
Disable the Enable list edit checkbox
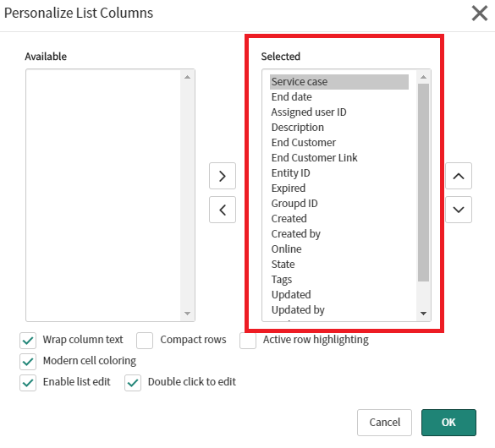pos(28,382)
